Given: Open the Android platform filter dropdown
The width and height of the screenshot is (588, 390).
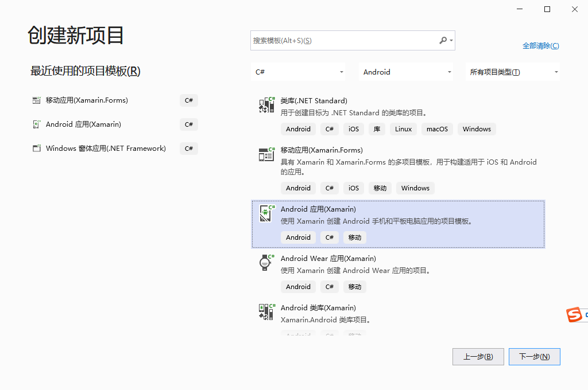Looking at the screenshot, I should click(406, 72).
